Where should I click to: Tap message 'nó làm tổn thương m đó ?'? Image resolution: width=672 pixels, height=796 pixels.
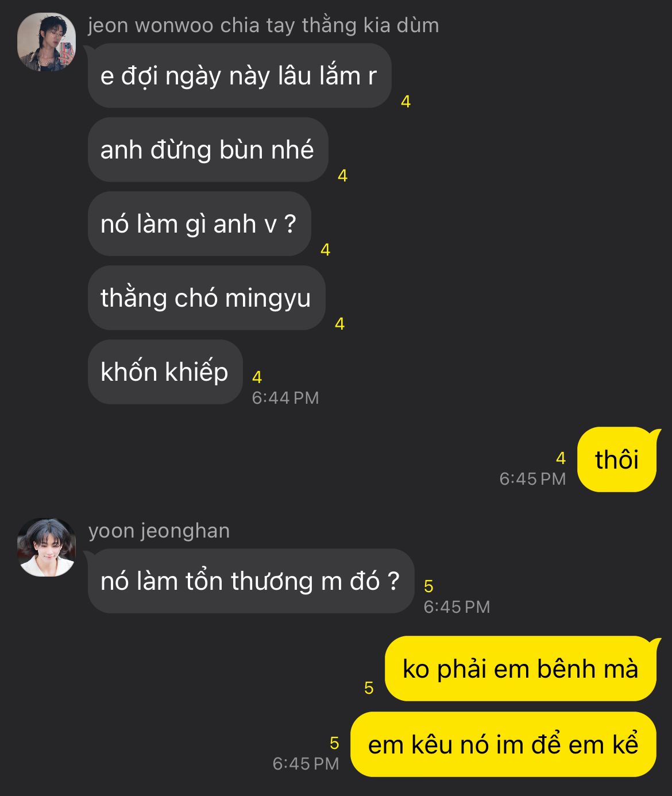tap(251, 581)
